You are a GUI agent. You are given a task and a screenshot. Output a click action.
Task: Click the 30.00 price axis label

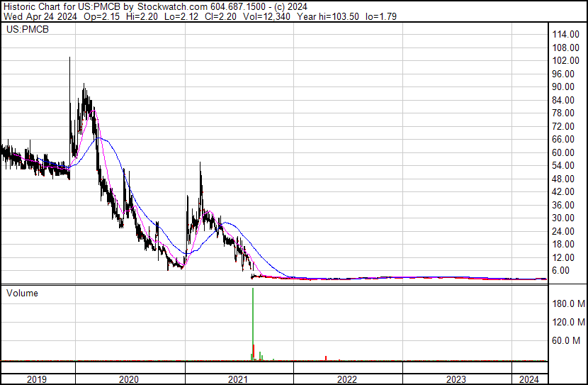tap(565, 218)
